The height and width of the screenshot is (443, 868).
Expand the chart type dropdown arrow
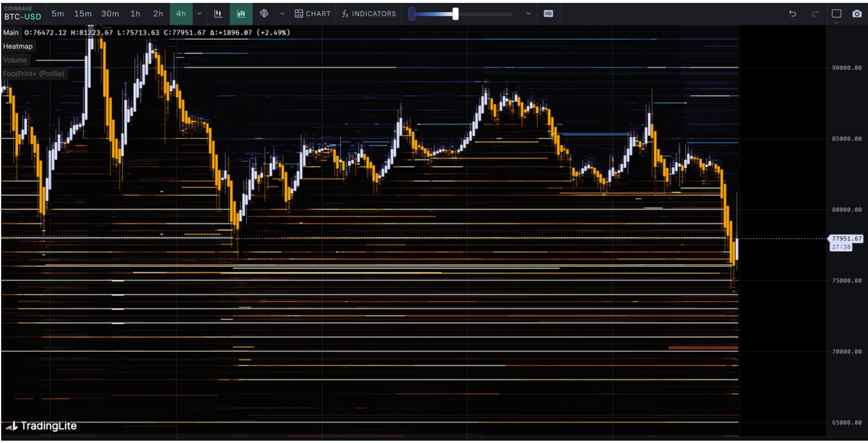tap(282, 13)
